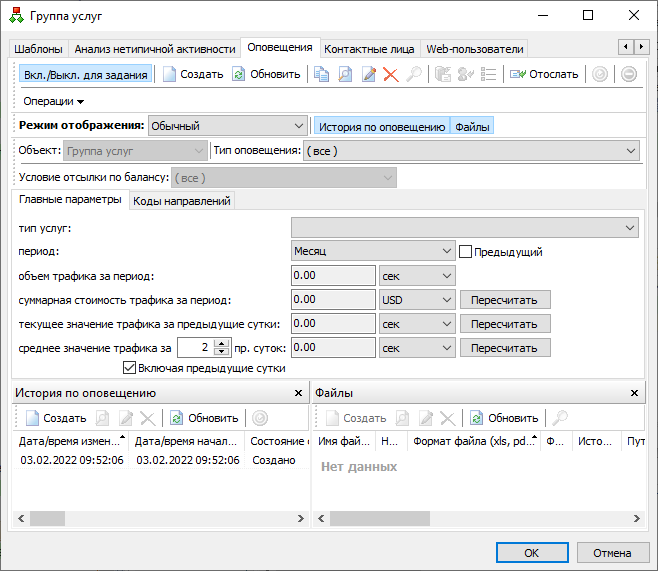658x571 pixels.
Task: Close the Файлы panel
Action: tap(634, 393)
